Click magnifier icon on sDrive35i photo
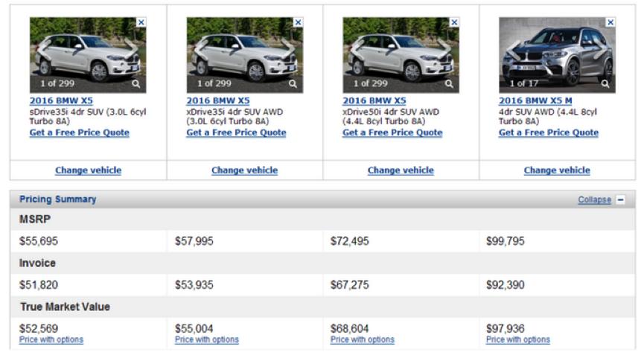Viewport: 644px width, 355px height. point(136,84)
